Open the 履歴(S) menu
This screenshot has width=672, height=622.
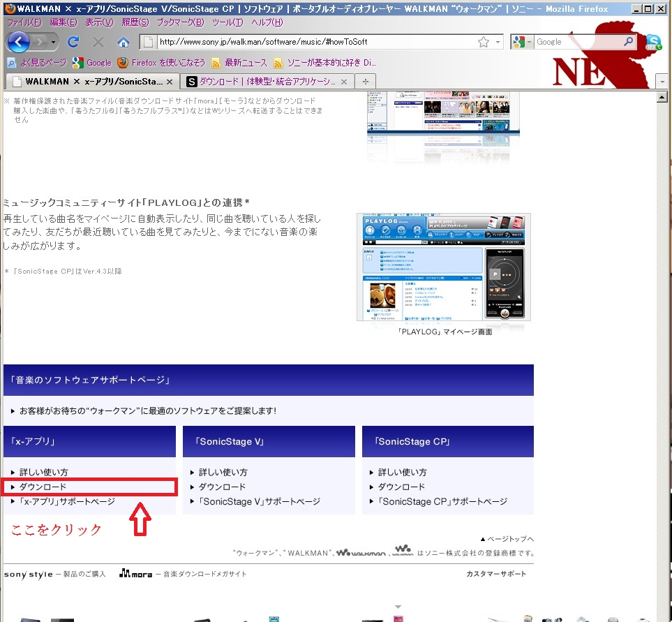[135, 22]
